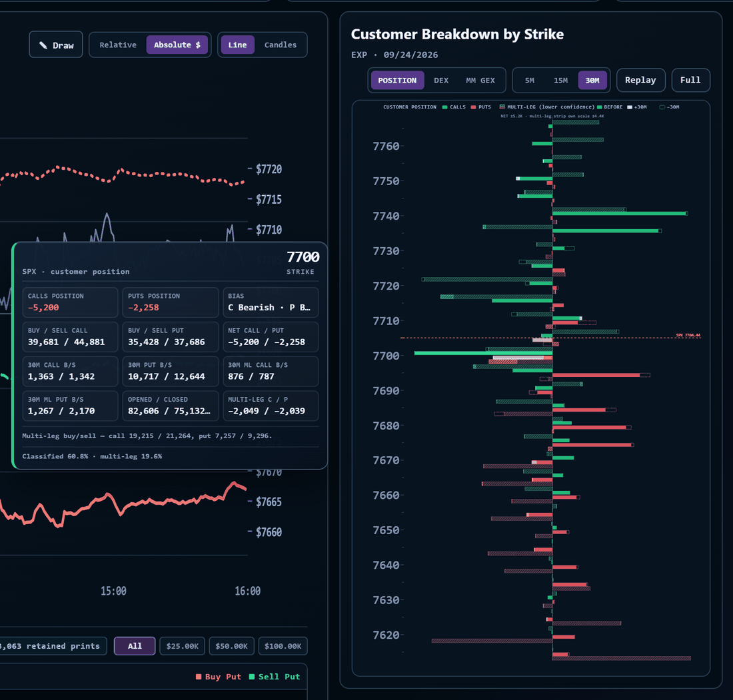Select the 5M interval
733x700 pixels.
pyautogui.click(x=530, y=81)
